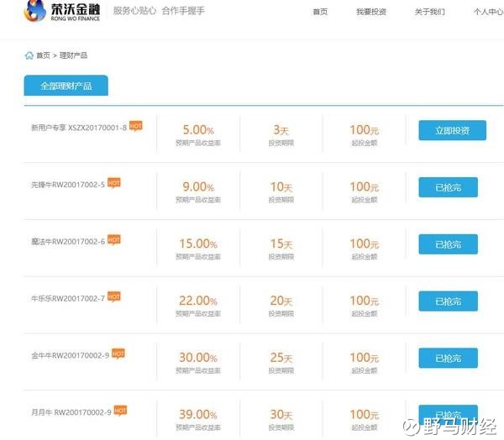The image size is (504, 440).
Task: Click the 15天 investment term
Action: coord(281,244)
